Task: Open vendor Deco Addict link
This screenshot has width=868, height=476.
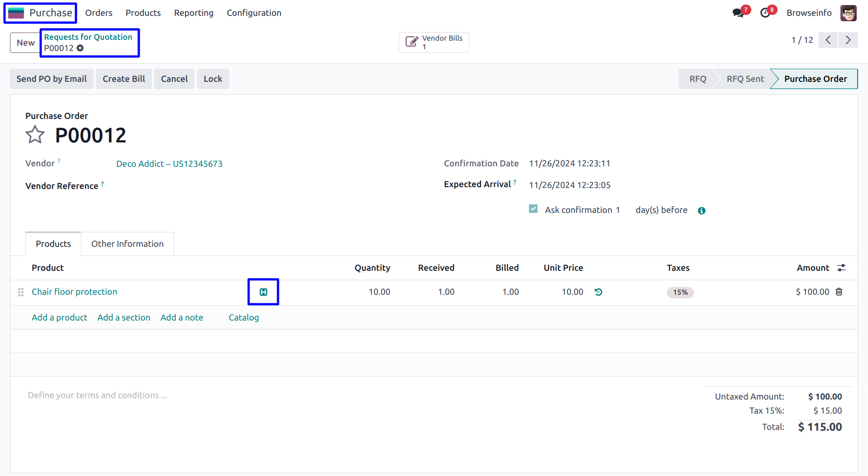Action: tap(169, 164)
